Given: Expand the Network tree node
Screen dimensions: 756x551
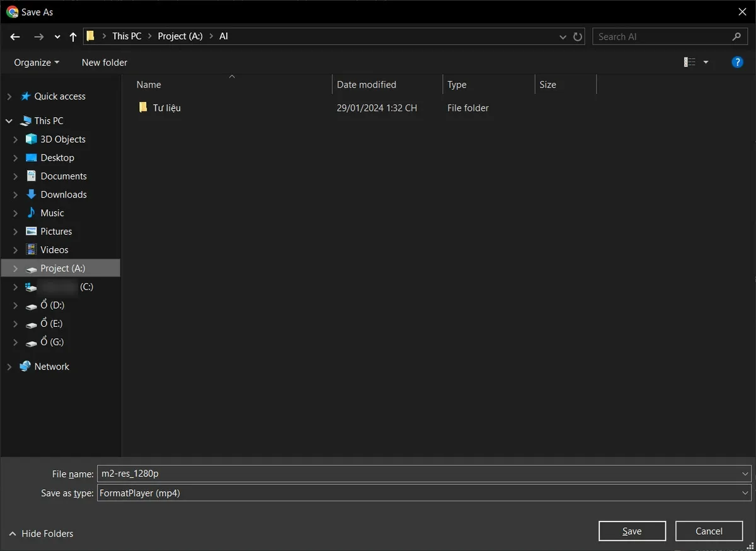Looking at the screenshot, I should click(x=9, y=366).
